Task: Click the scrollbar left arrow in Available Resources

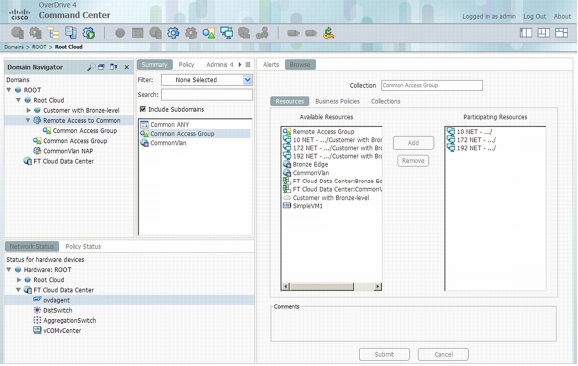Action: (x=286, y=286)
